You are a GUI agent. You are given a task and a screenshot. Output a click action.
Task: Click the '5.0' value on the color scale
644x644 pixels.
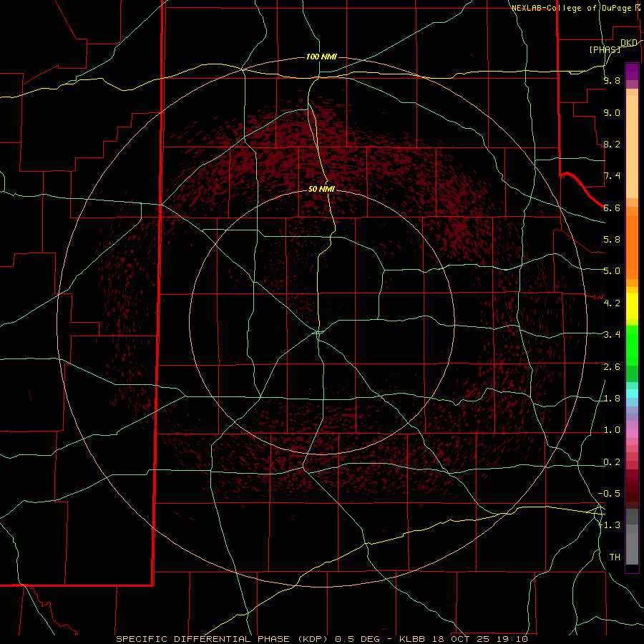(x=612, y=271)
